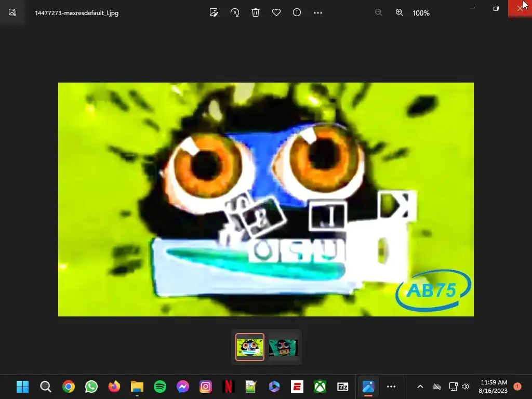
Task: Open Messenger from the taskbar
Action: coord(182,387)
